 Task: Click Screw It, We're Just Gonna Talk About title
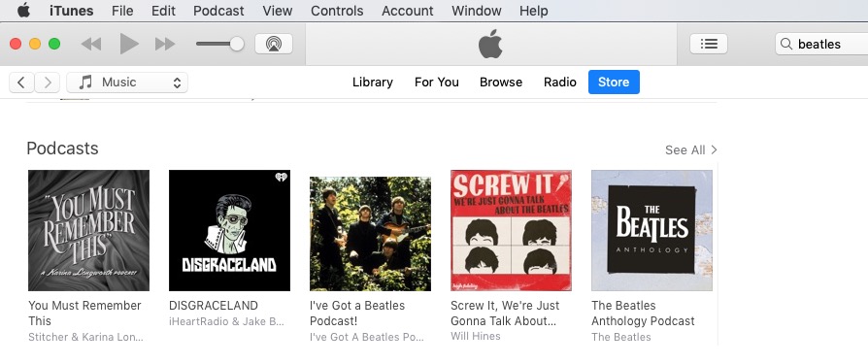[x=505, y=314]
